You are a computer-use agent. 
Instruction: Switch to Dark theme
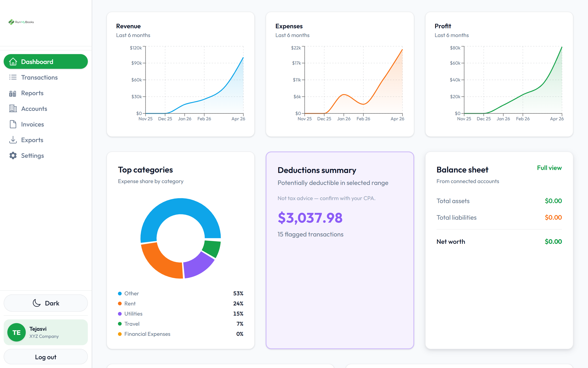[46, 303]
